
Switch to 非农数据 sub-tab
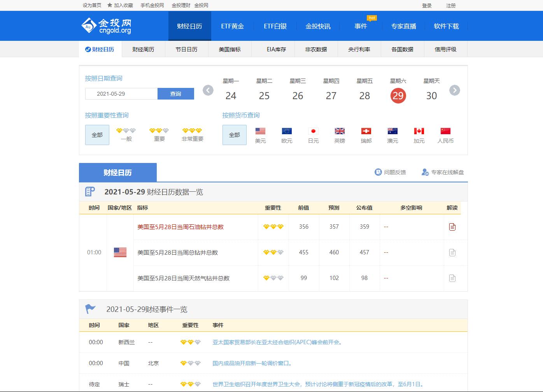point(316,49)
